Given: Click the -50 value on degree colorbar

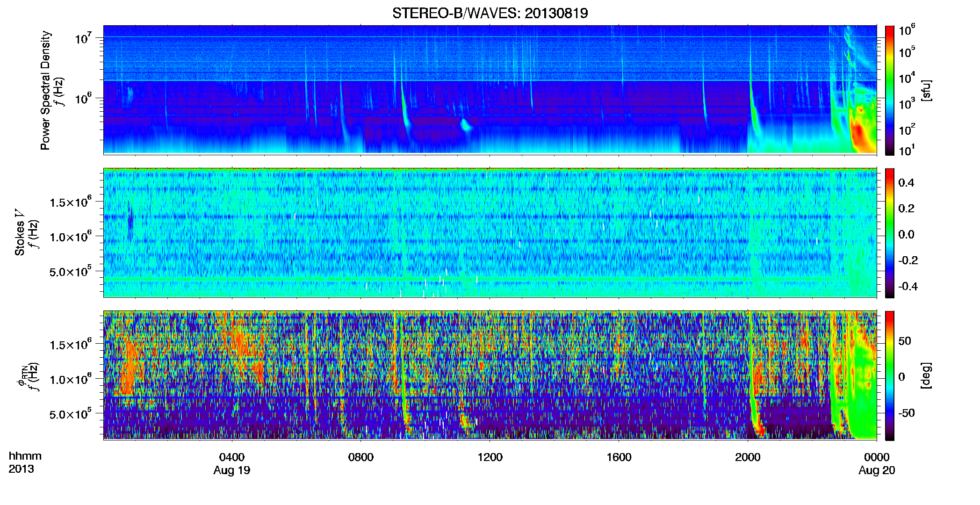Looking at the screenshot, I should click(907, 413).
